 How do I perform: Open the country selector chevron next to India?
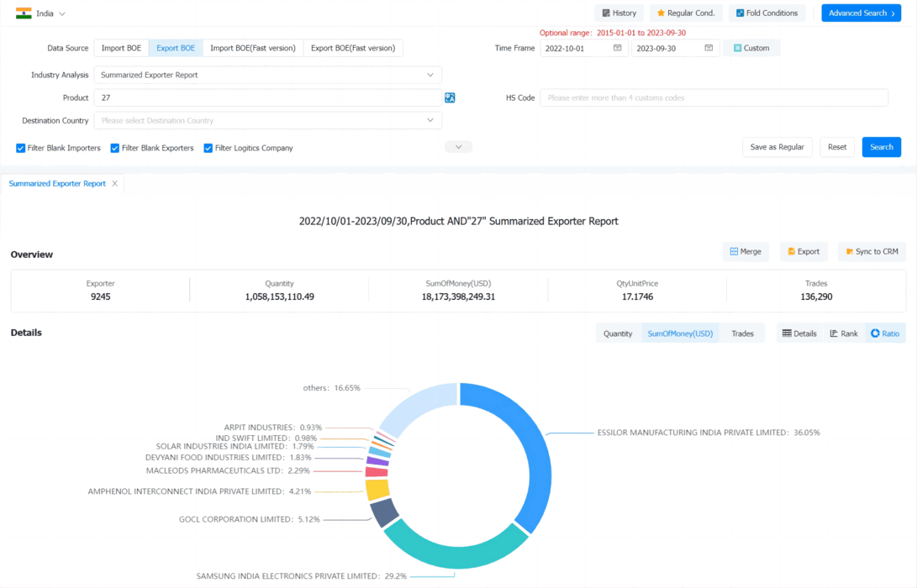(62, 13)
